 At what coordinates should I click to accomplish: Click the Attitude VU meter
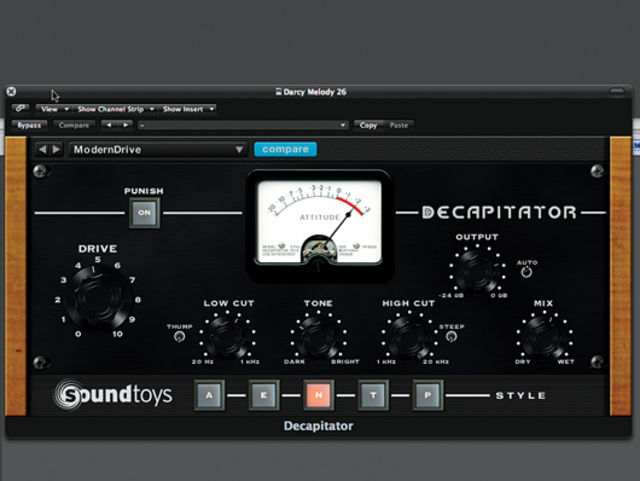pyautogui.click(x=319, y=223)
